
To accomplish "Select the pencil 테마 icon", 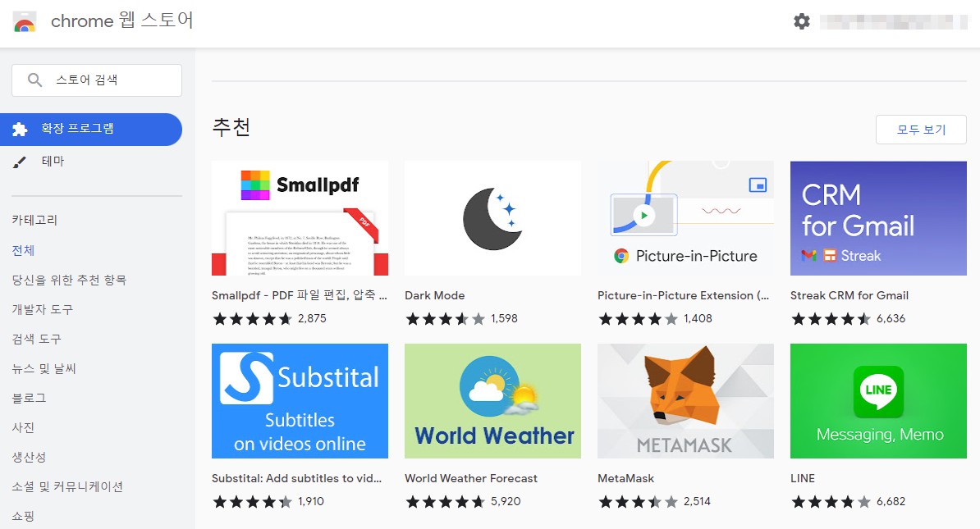I will 19,161.
